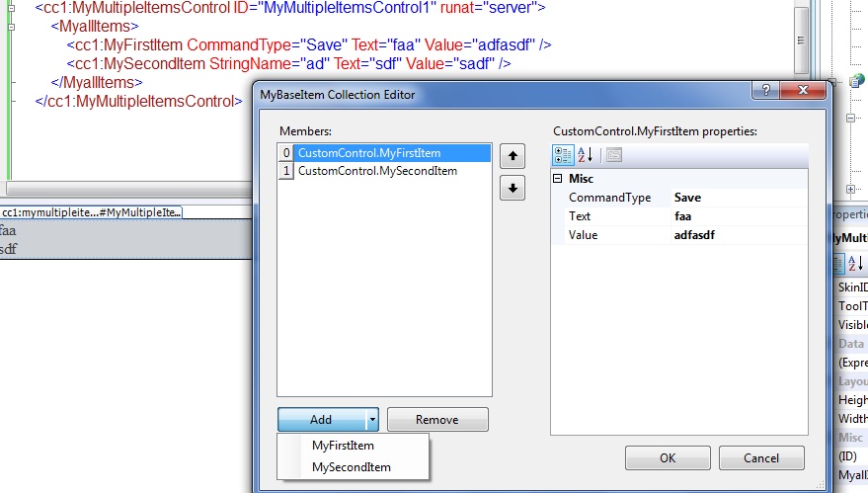Image resolution: width=868 pixels, height=493 pixels.
Task: Edit the CommandType value Save
Action: (739, 198)
